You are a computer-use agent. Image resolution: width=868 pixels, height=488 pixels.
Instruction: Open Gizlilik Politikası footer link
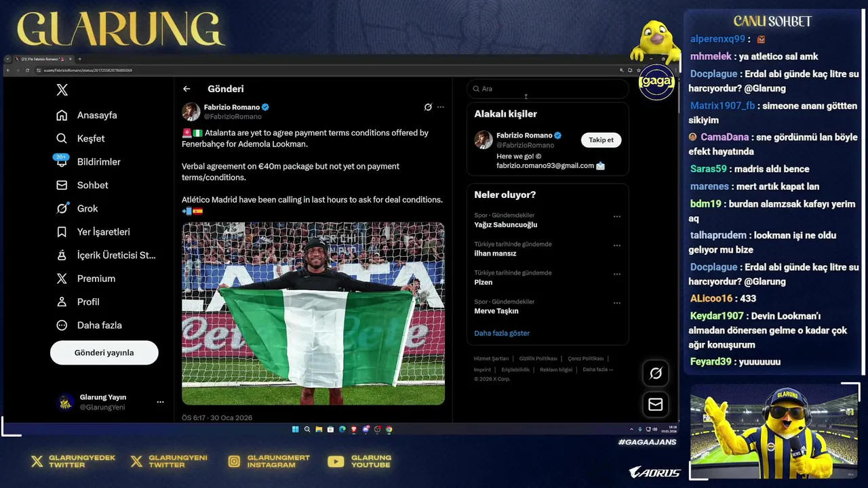click(x=538, y=359)
